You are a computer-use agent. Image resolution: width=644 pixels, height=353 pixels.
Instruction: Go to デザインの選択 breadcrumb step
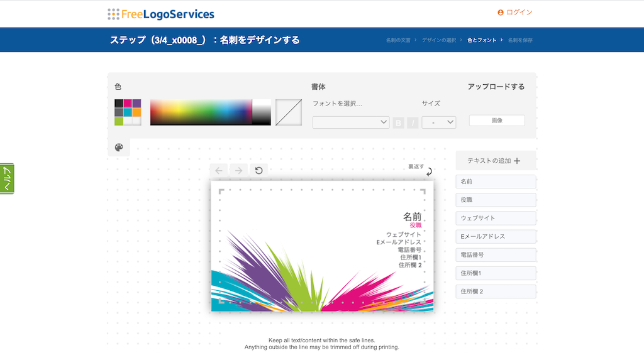tap(439, 40)
